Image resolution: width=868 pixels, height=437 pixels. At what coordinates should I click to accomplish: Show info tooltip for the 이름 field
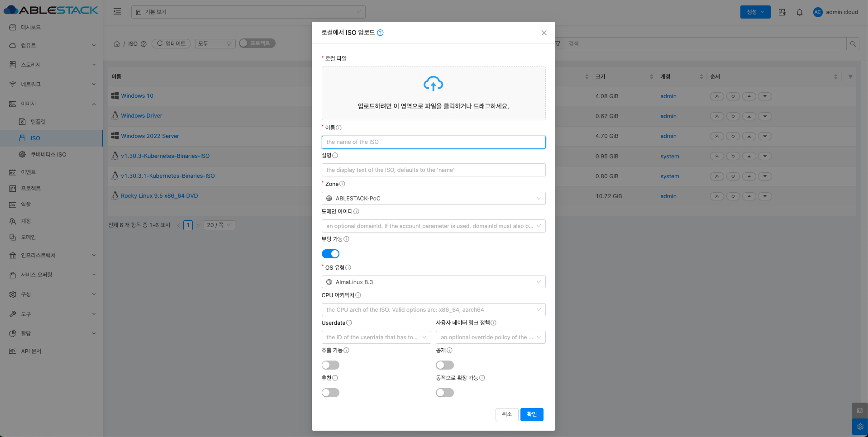[339, 128]
